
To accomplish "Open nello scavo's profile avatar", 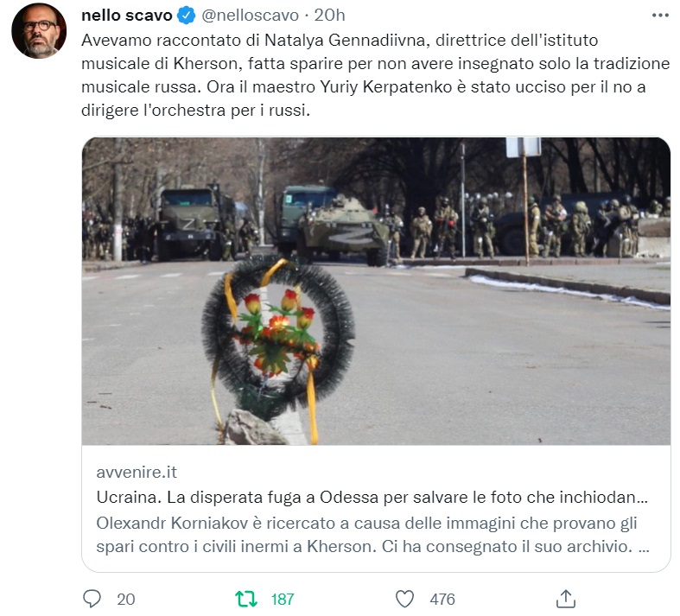I will point(39,31).
